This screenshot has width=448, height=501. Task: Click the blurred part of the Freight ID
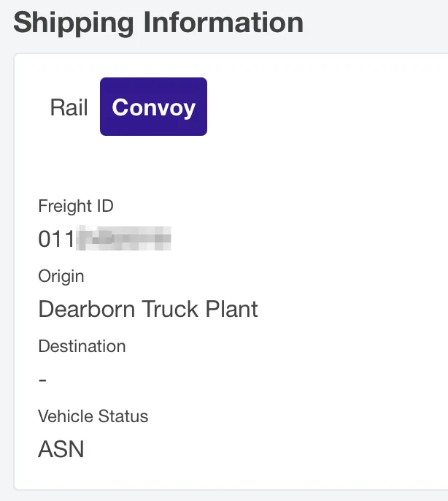coord(124,239)
